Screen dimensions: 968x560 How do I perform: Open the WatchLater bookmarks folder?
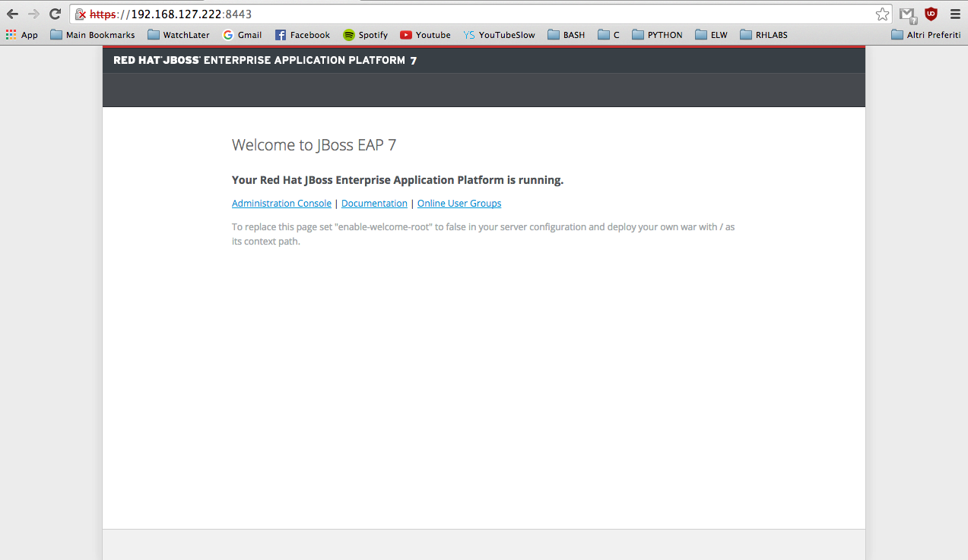[x=179, y=35]
